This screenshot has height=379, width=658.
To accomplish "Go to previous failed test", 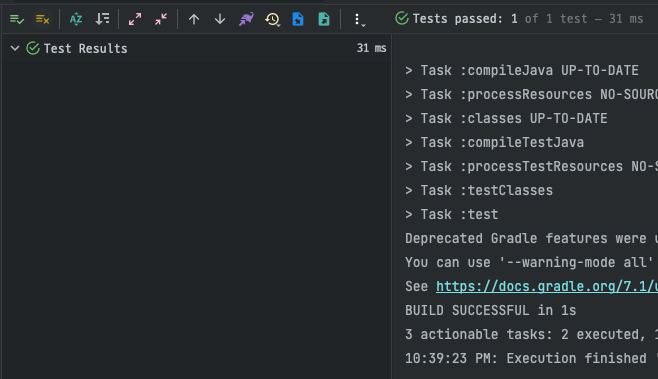I will (194, 19).
